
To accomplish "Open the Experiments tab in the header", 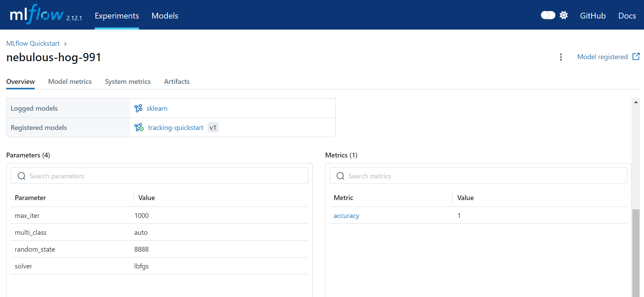I will pyautogui.click(x=117, y=16).
